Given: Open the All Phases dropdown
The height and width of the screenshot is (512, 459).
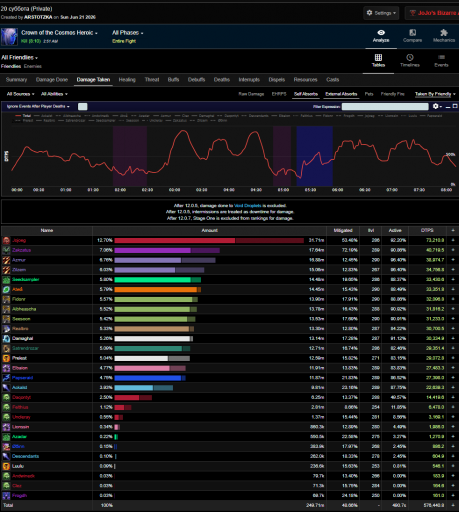Looking at the screenshot, I should (x=128, y=33).
